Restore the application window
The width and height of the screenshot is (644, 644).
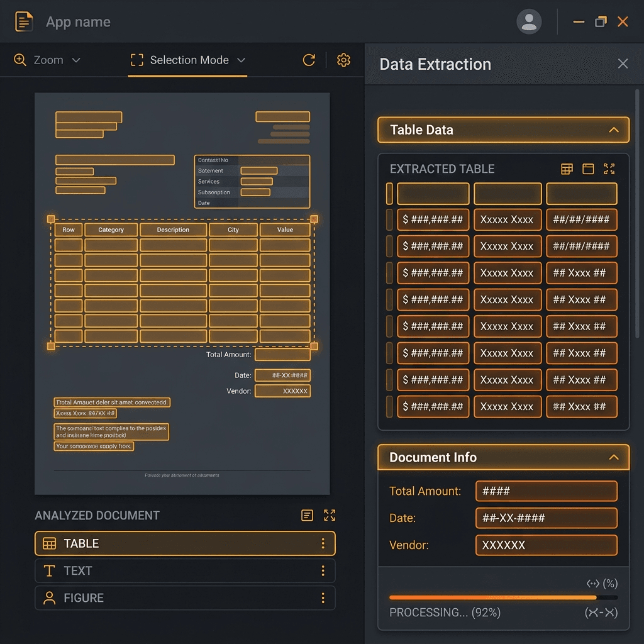point(601,21)
